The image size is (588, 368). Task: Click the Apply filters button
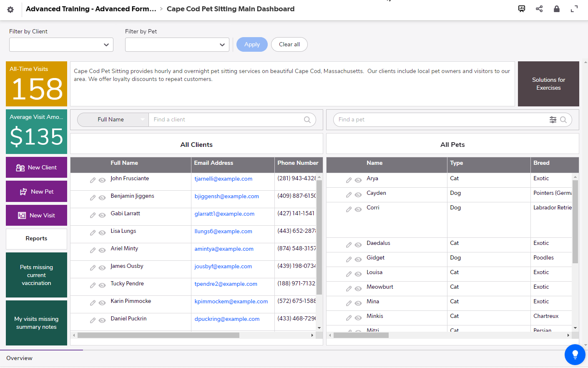point(252,45)
